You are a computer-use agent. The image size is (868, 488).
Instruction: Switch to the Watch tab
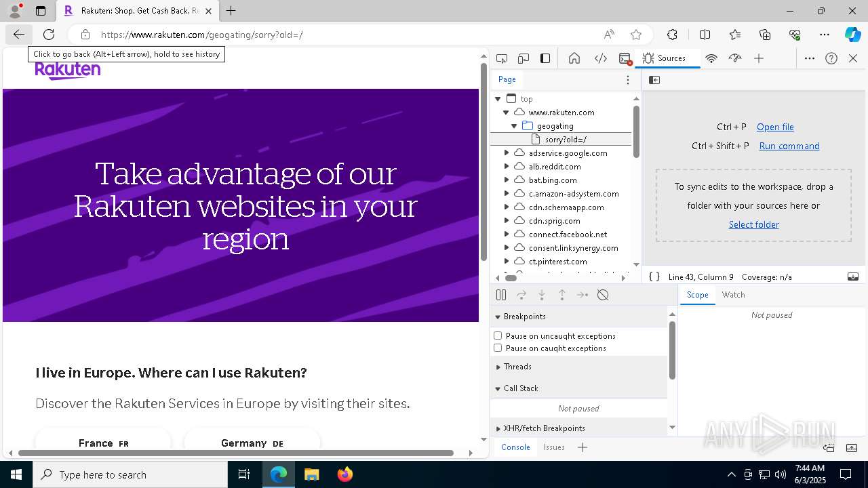pyautogui.click(x=733, y=295)
